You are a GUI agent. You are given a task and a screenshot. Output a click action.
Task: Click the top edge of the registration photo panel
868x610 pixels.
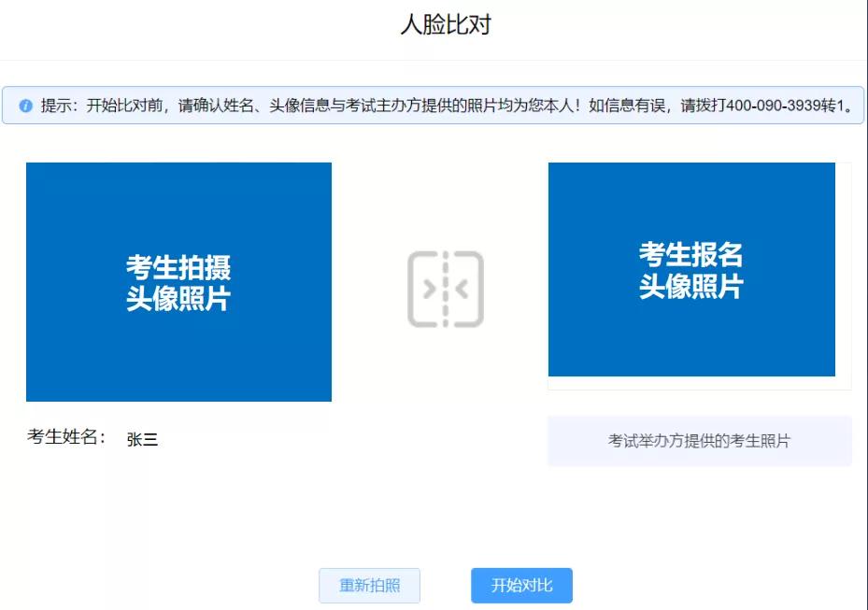click(690, 163)
